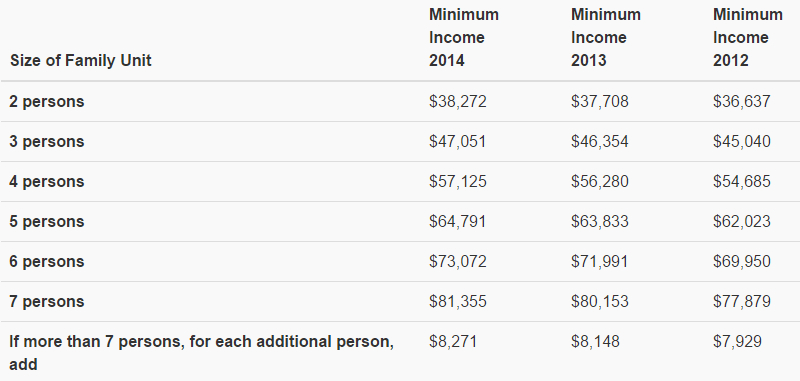Select the Minimum Income 2013 column header
Image resolution: width=800 pixels, height=381 pixels.
606,38
